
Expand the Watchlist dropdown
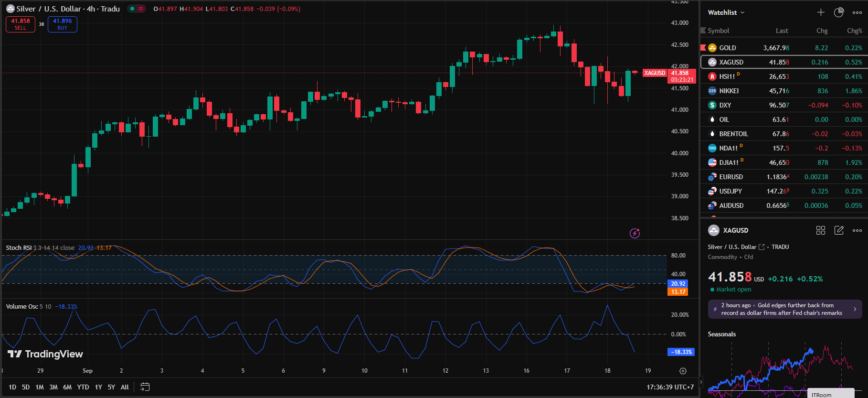point(726,12)
